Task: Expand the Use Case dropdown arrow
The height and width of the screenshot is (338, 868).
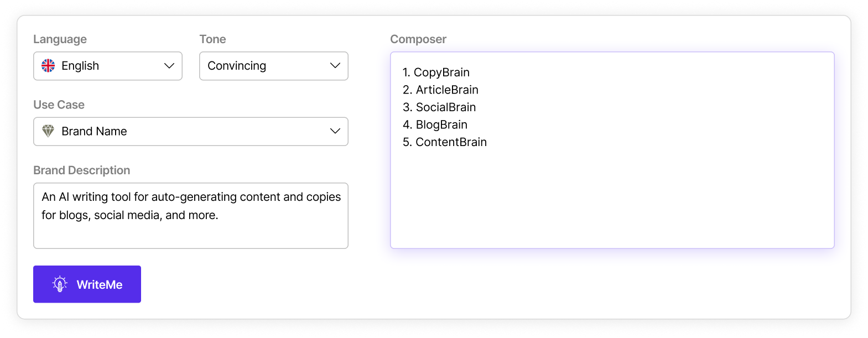Action: [x=335, y=131]
